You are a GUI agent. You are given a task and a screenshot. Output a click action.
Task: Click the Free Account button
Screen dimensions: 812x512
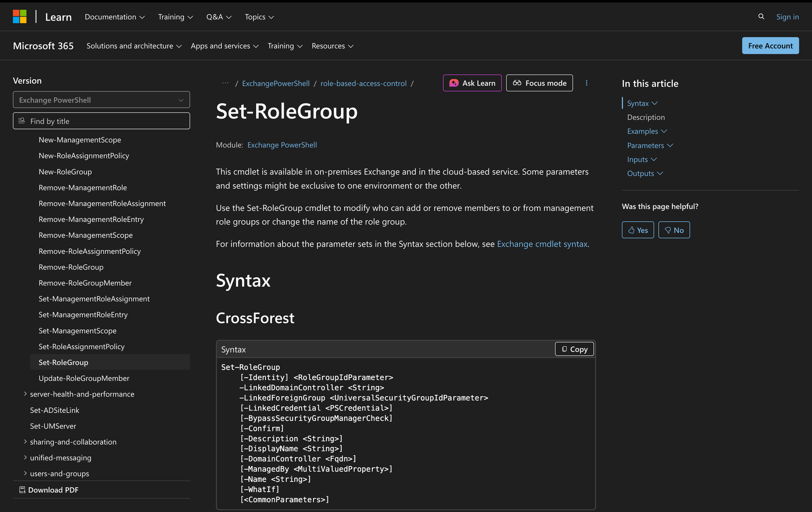770,45
